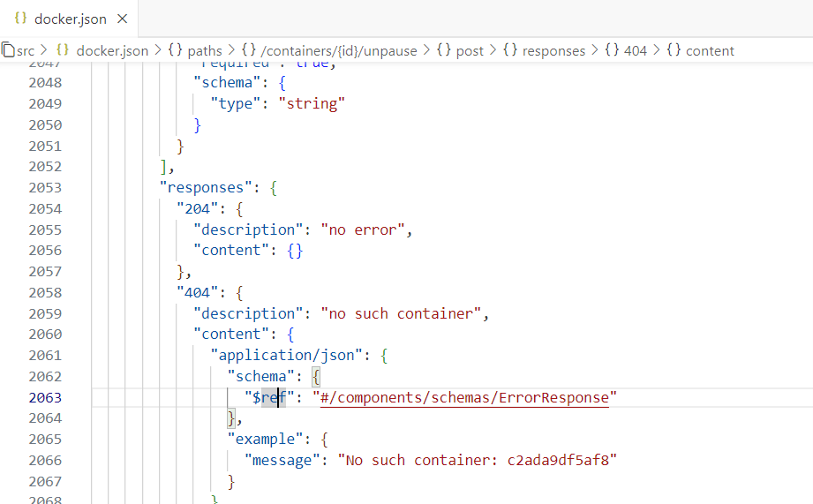
Task: Click the braces icon before docker.json breadcrumb
Action: (x=63, y=50)
